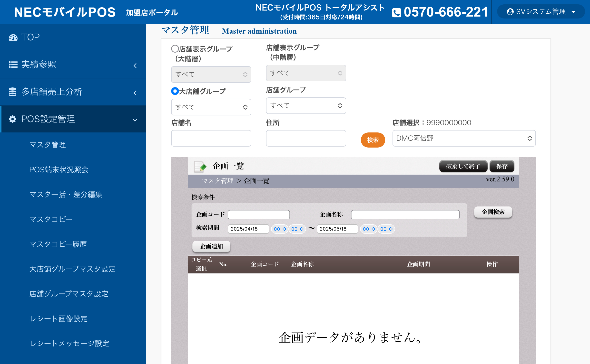Click the No. column header
590x364 pixels.
[x=223, y=264]
